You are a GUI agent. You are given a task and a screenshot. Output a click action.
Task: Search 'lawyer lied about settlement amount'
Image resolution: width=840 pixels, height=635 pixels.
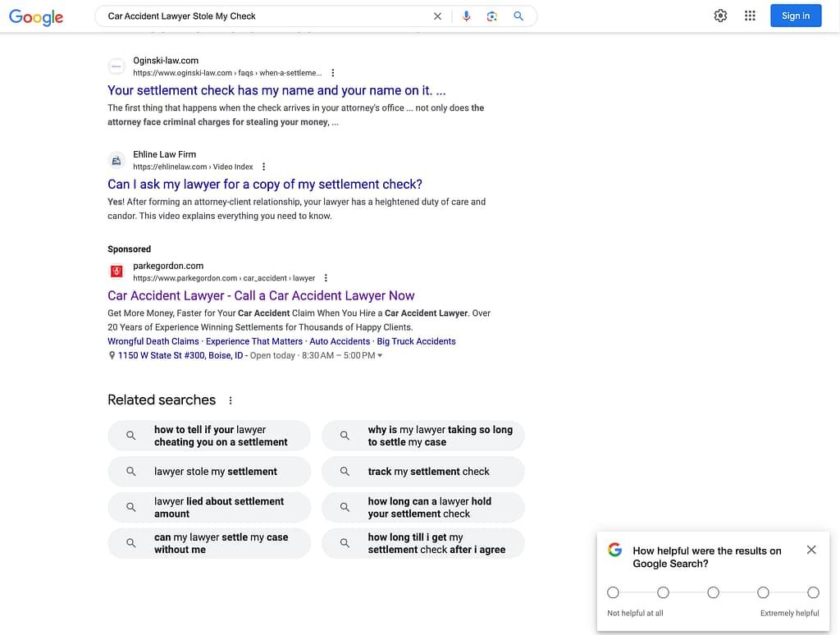(209, 508)
